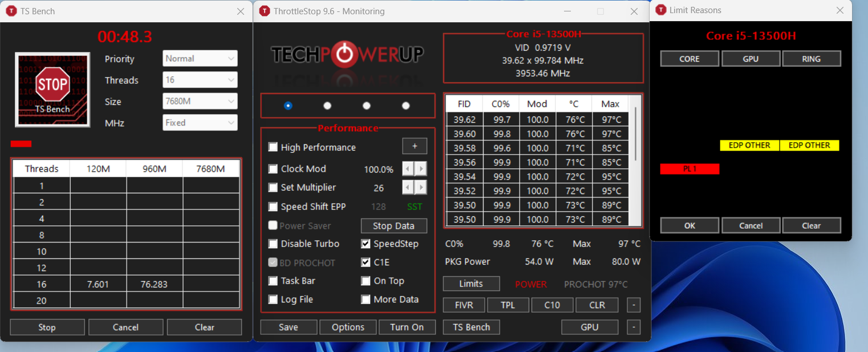Uncheck the C1E checkbox
The height and width of the screenshot is (352, 868).
[x=366, y=262]
